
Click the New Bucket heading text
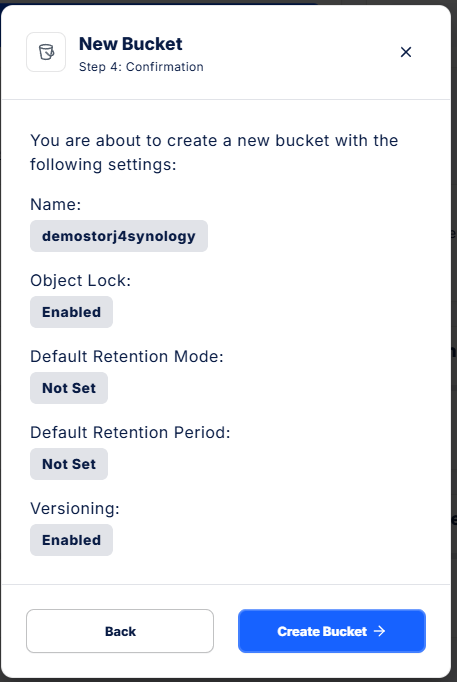click(130, 44)
